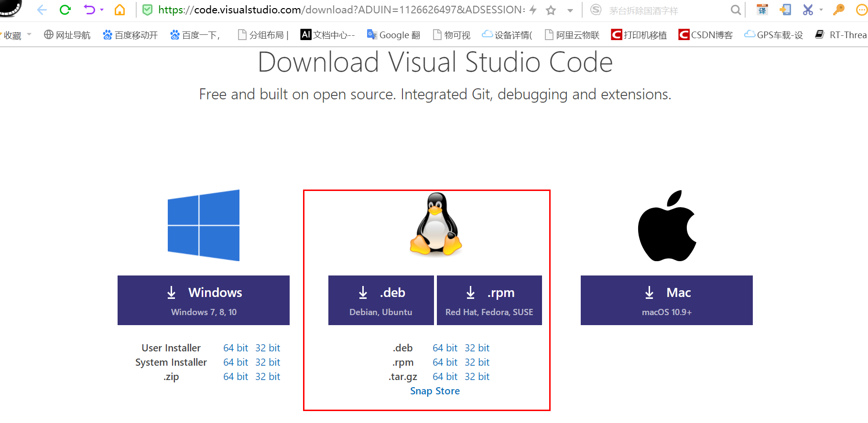The height and width of the screenshot is (423, 868).
Task: Download Linux .rpm 32 bit link
Action: 477,362
